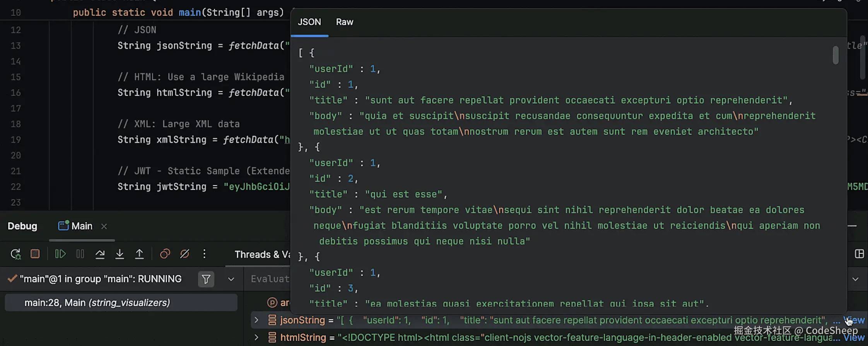Click View link for htmlString
The height and width of the screenshot is (346, 868).
(x=854, y=338)
